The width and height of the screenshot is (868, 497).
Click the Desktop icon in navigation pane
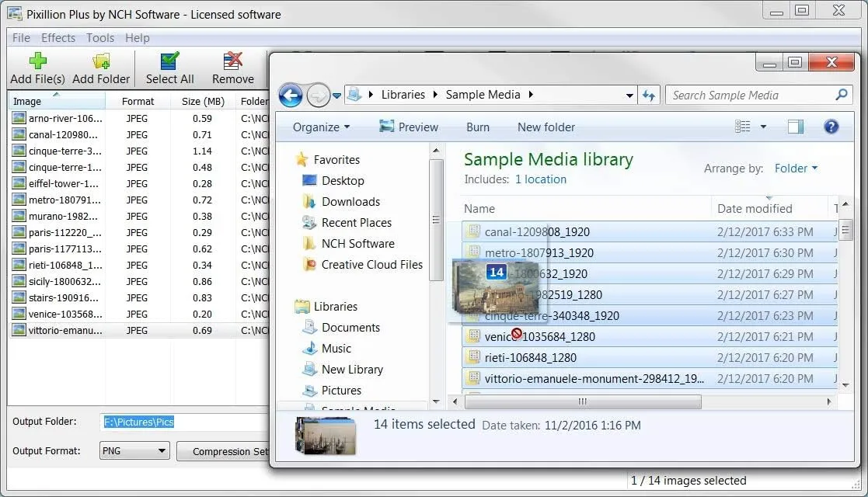coord(309,180)
